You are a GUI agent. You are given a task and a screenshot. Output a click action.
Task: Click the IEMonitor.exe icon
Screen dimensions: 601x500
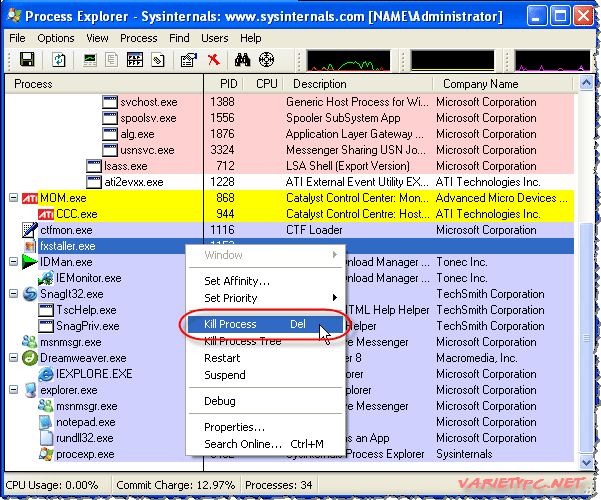pos(46,278)
